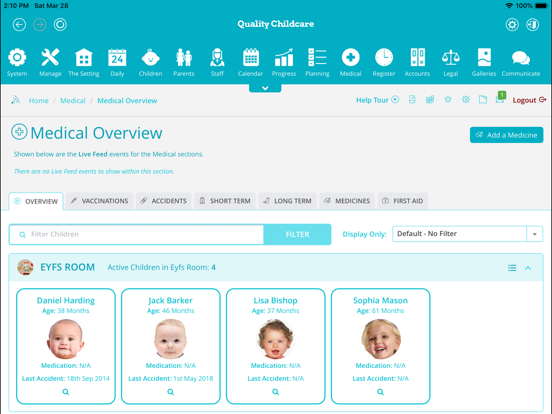Select the Overview tab
The width and height of the screenshot is (552, 414).
pos(36,201)
